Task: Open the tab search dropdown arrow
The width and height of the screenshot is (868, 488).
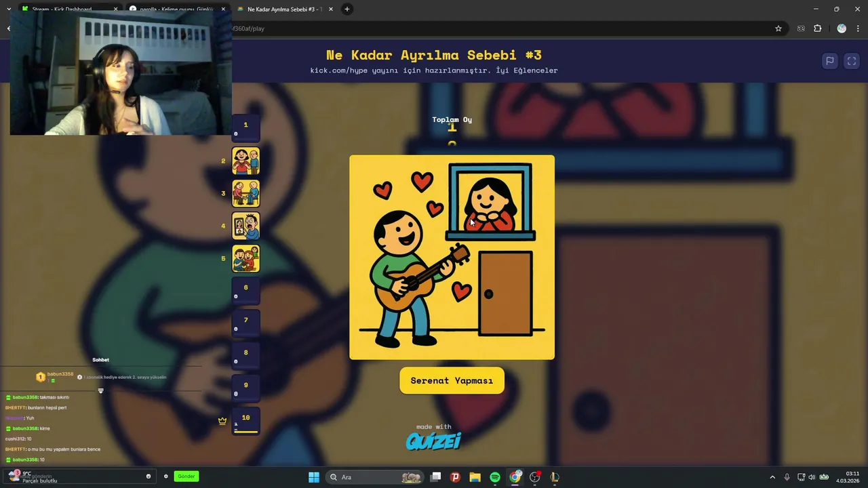Action: pyautogui.click(x=8, y=9)
